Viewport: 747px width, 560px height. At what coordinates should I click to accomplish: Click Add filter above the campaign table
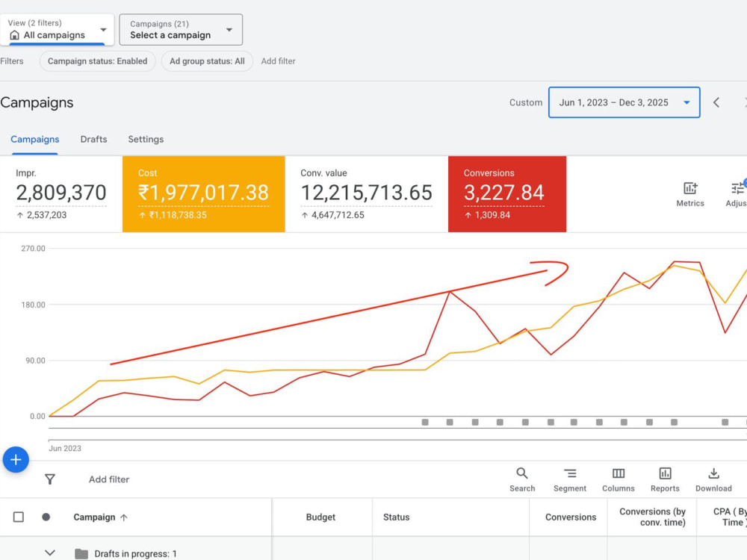point(109,479)
